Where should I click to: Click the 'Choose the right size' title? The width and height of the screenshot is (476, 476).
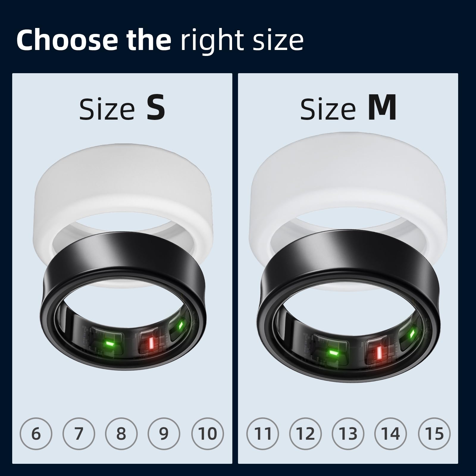click(160, 40)
